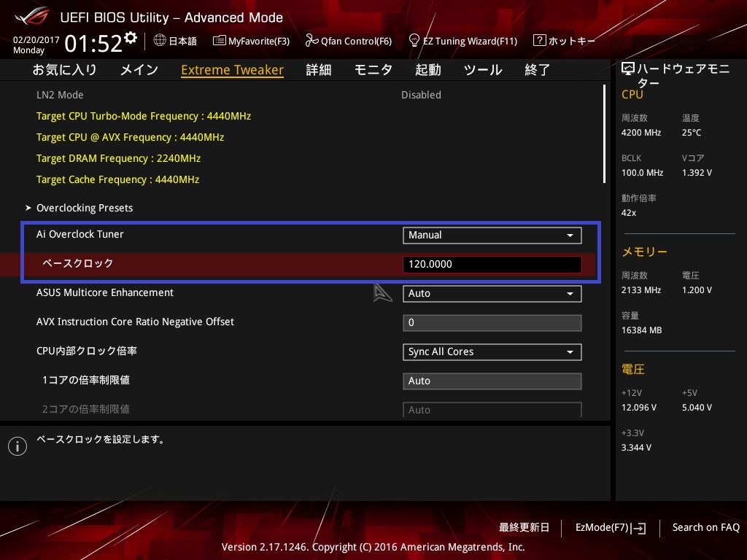Open the Ai Overclock Tuner dropdown
This screenshot has height=560, width=747.
pyautogui.click(x=492, y=236)
